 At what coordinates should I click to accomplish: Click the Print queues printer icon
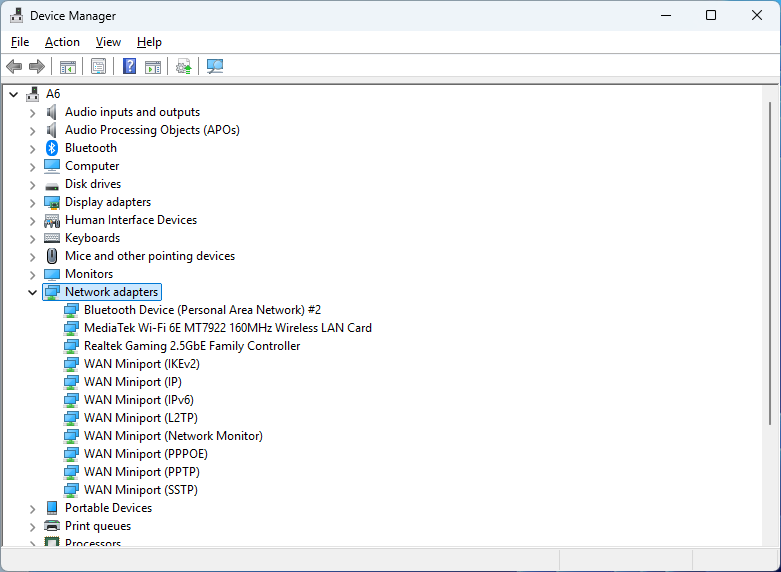pos(52,526)
